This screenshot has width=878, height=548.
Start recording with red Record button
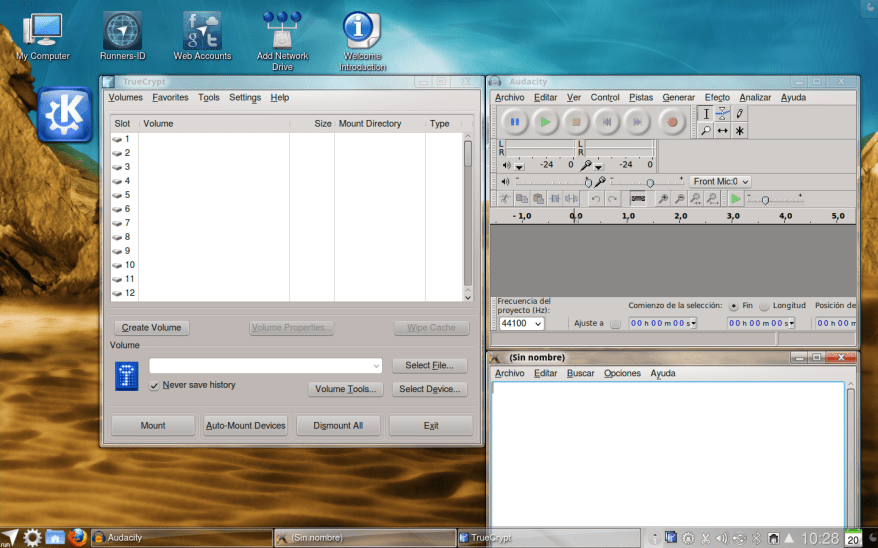click(x=672, y=121)
